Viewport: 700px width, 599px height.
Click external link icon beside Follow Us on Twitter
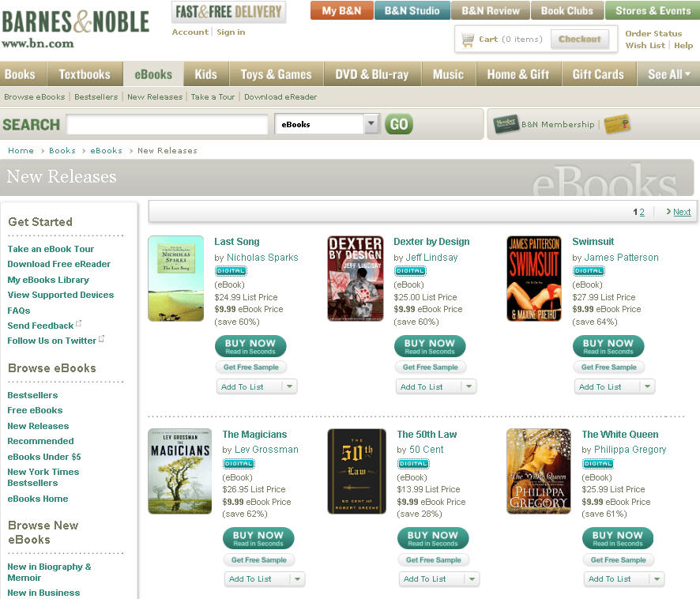101,338
